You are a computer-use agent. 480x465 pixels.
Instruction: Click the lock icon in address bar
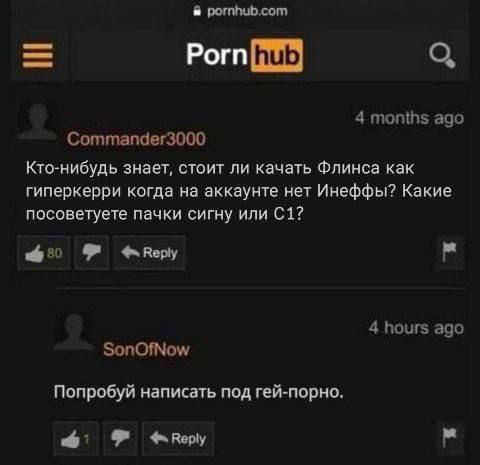coord(198,11)
